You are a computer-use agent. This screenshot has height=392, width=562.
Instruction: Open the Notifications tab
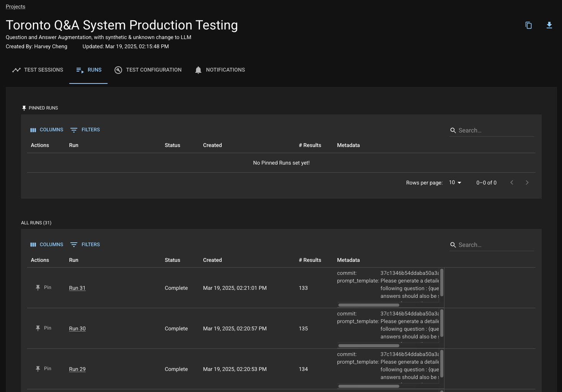[220, 70]
